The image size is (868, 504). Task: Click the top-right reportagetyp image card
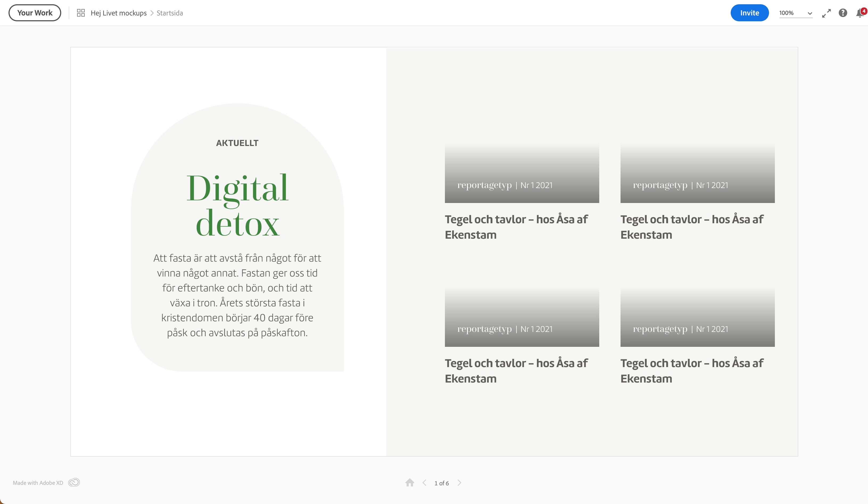coord(697,173)
